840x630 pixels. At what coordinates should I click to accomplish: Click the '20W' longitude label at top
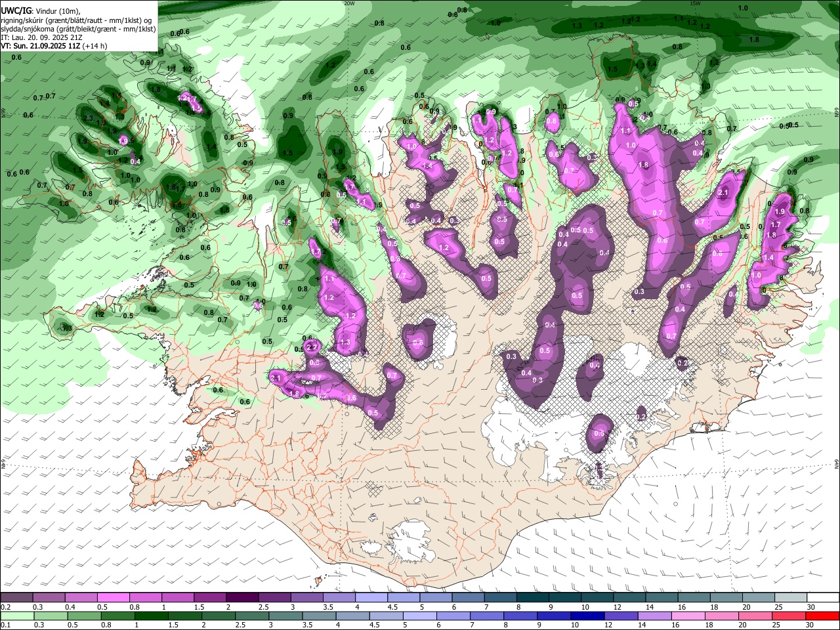click(349, 3)
